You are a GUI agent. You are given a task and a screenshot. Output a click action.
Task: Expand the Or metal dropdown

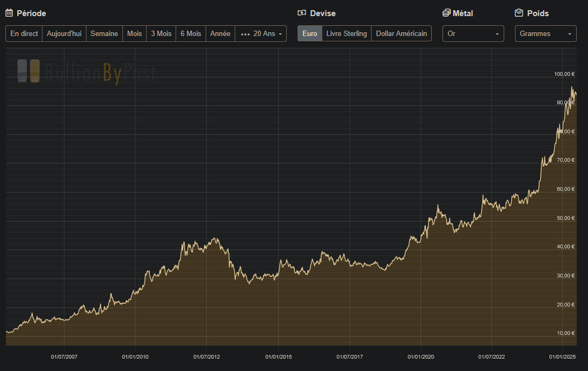click(473, 33)
